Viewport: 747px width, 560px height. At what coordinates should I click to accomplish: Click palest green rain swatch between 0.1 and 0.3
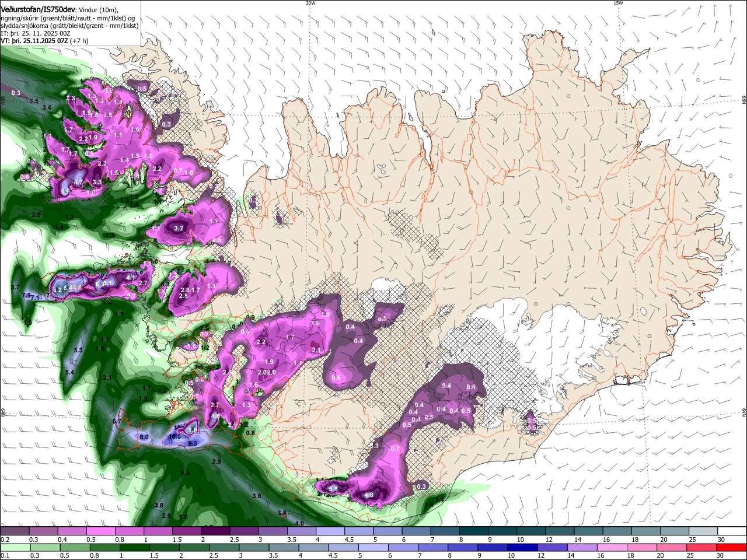pos(15,547)
